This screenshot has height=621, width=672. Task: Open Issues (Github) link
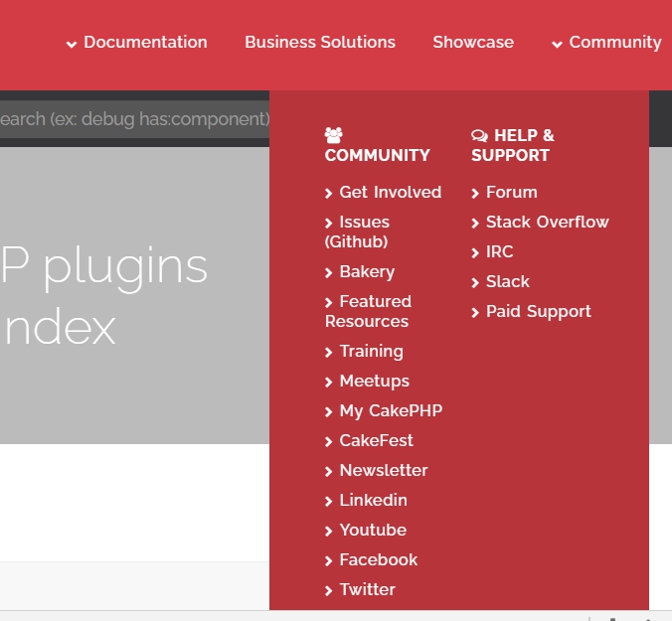coord(357,232)
